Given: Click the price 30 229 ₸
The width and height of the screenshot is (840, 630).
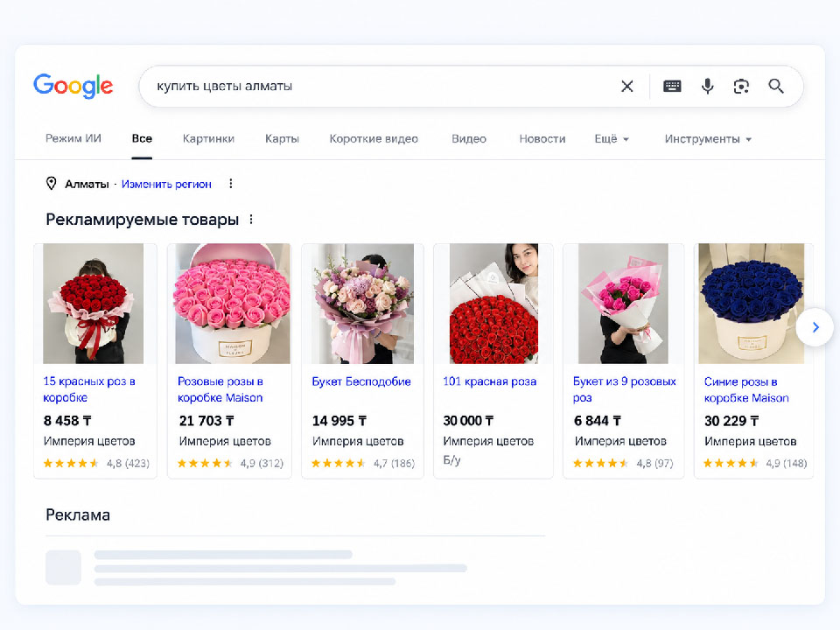Looking at the screenshot, I should pyautogui.click(x=731, y=421).
